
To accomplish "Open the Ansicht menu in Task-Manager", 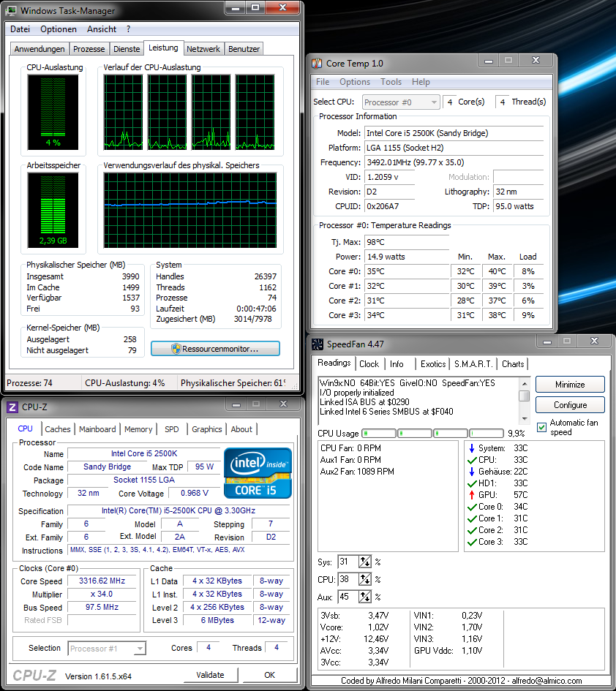I will click(x=102, y=29).
